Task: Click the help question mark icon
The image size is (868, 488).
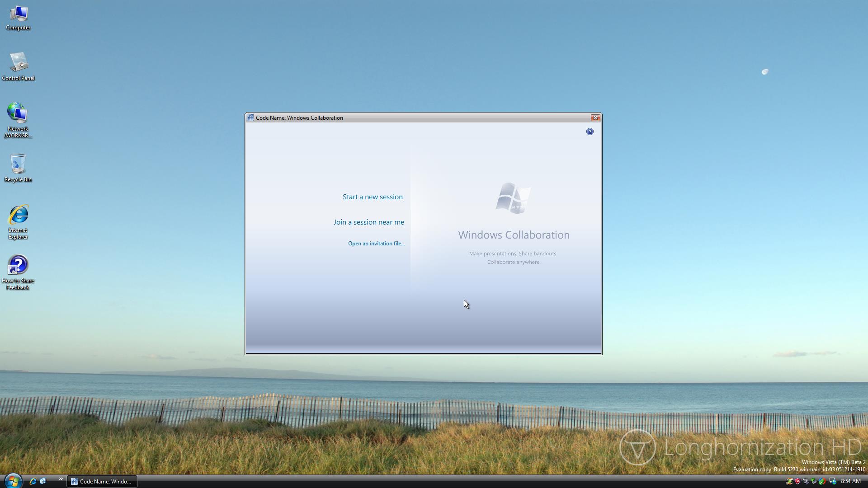Action: click(590, 131)
